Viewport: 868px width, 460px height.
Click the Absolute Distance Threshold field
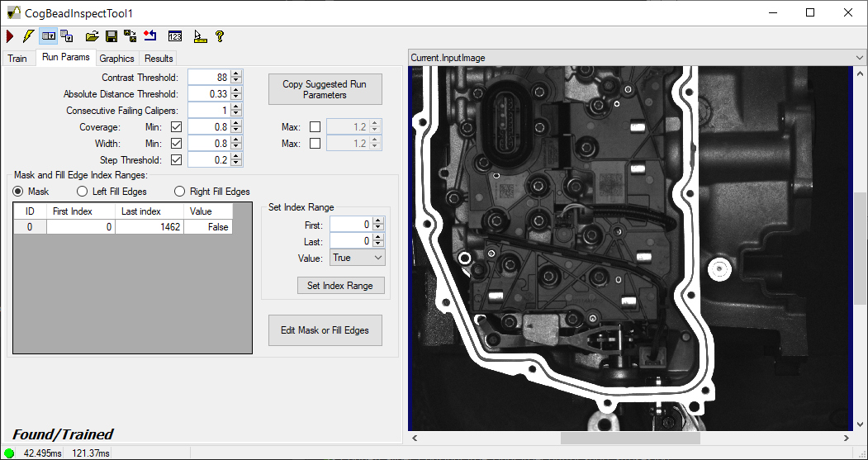pos(209,94)
